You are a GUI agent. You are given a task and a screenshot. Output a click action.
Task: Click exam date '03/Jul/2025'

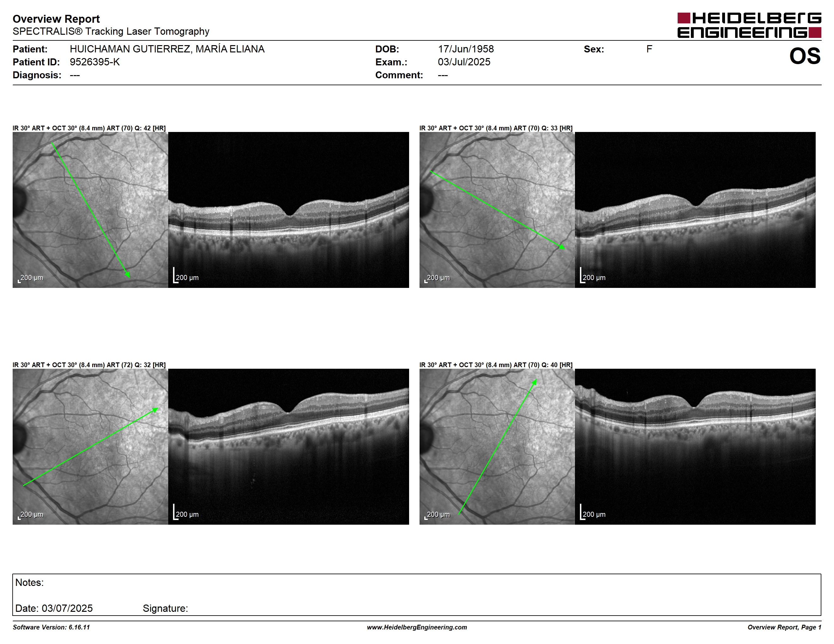464,62
